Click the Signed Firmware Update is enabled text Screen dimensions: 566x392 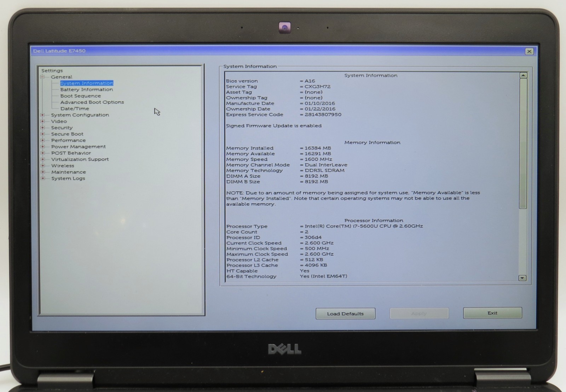click(274, 126)
